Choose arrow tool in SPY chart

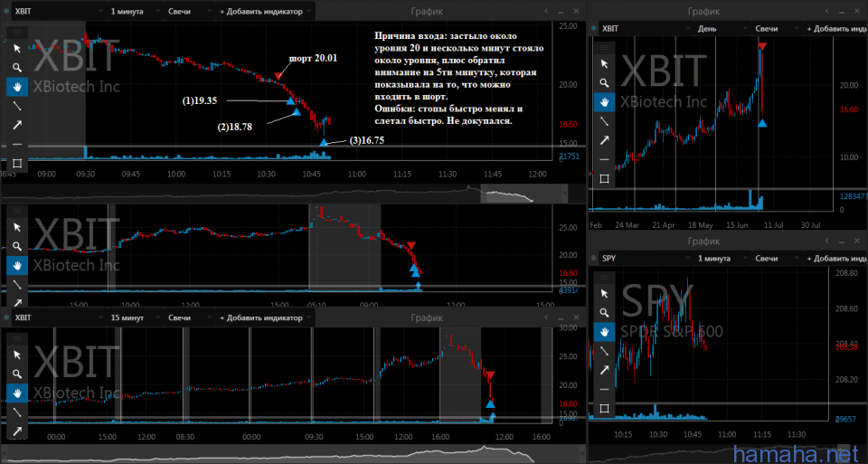[x=605, y=370]
